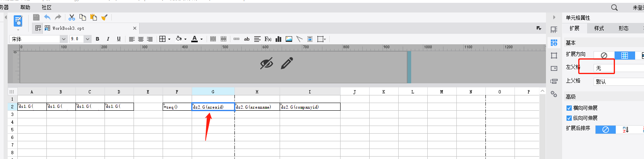Close the WorkBook3.cpt tab
644x159 pixels.
pos(135,28)
